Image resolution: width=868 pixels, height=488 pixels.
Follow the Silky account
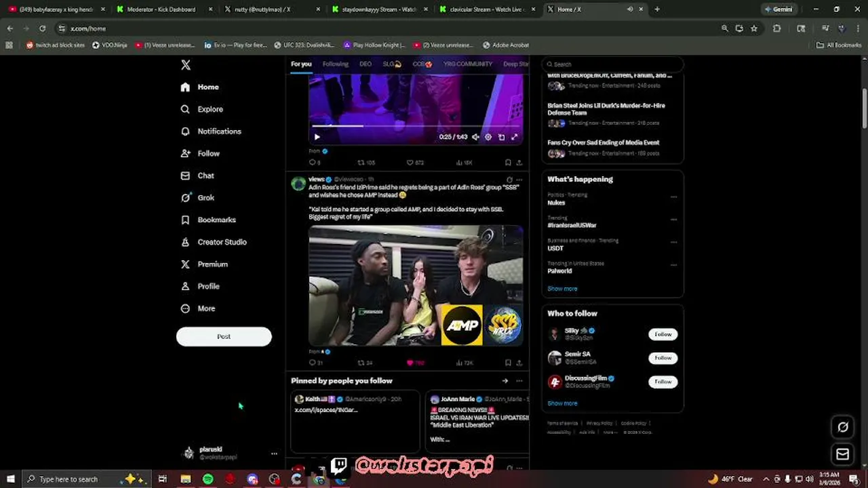click(663, 334)
